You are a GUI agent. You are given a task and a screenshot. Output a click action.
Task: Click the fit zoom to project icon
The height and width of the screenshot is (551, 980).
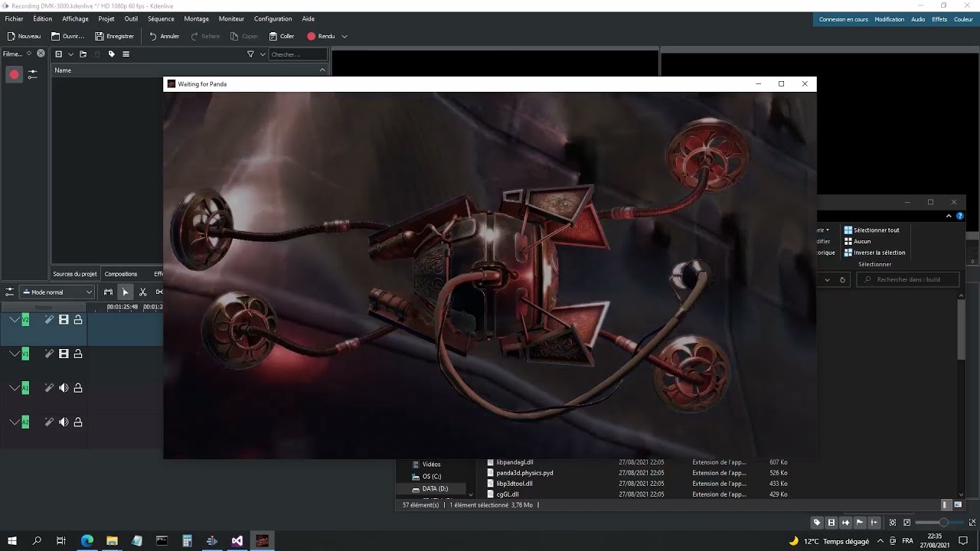[893, 523]
